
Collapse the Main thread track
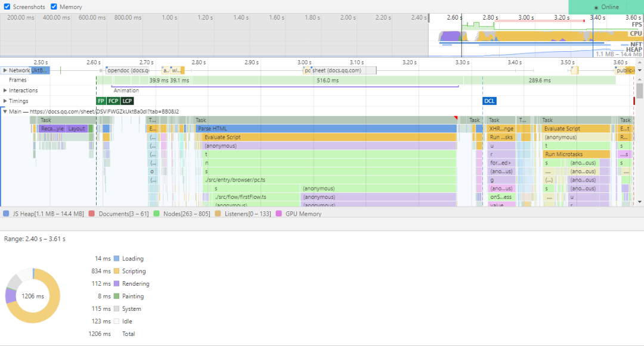click(x=5, y=111)
